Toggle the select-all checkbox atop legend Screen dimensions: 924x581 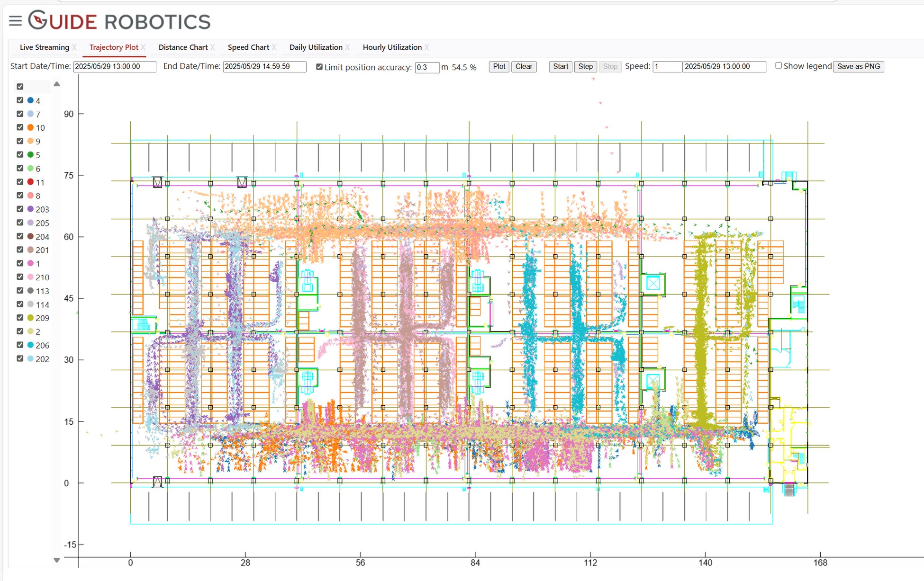pyautogui.click(x=20, y=87)
